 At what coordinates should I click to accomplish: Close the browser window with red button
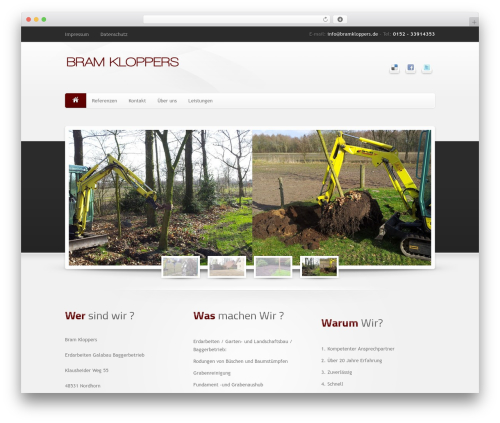click(x=29, y=19)
